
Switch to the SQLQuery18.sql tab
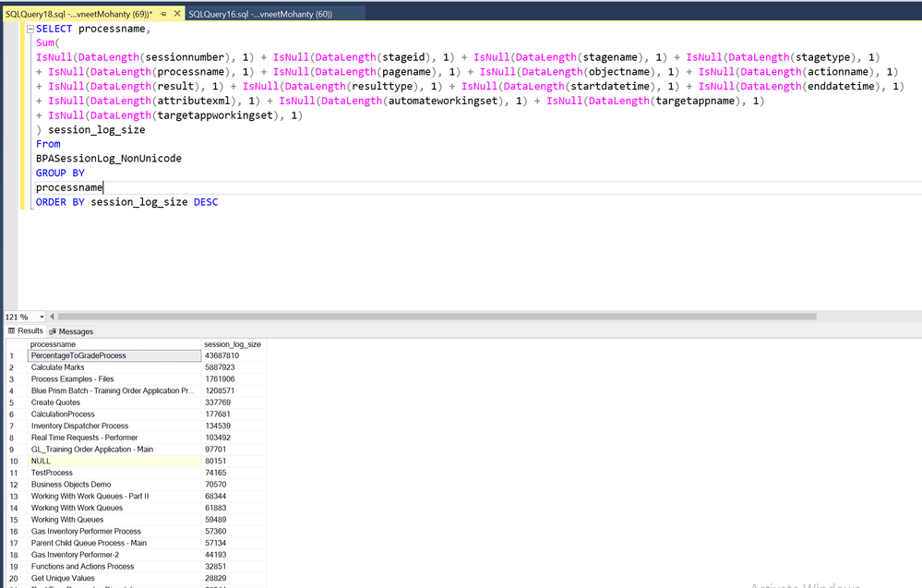78,14
